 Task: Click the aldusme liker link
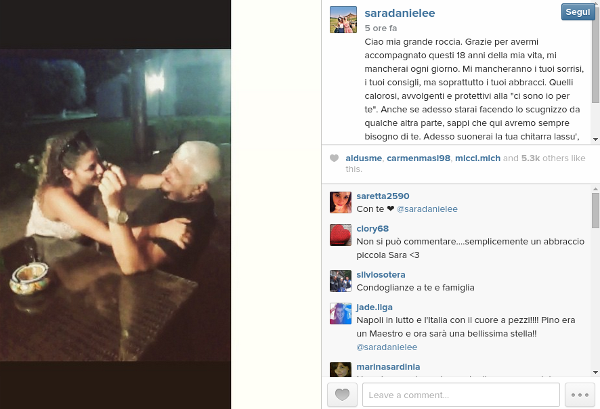click(364, 158)
